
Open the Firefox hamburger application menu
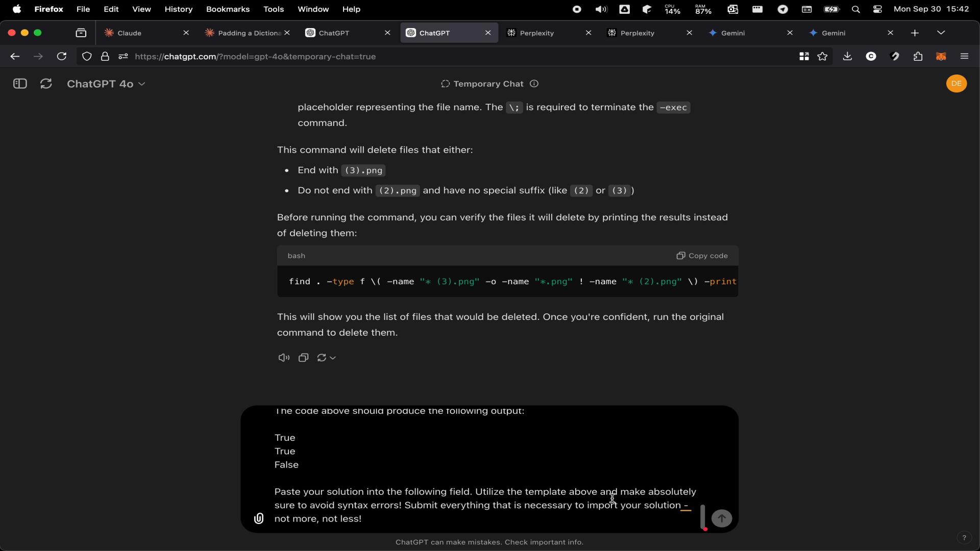964,57
